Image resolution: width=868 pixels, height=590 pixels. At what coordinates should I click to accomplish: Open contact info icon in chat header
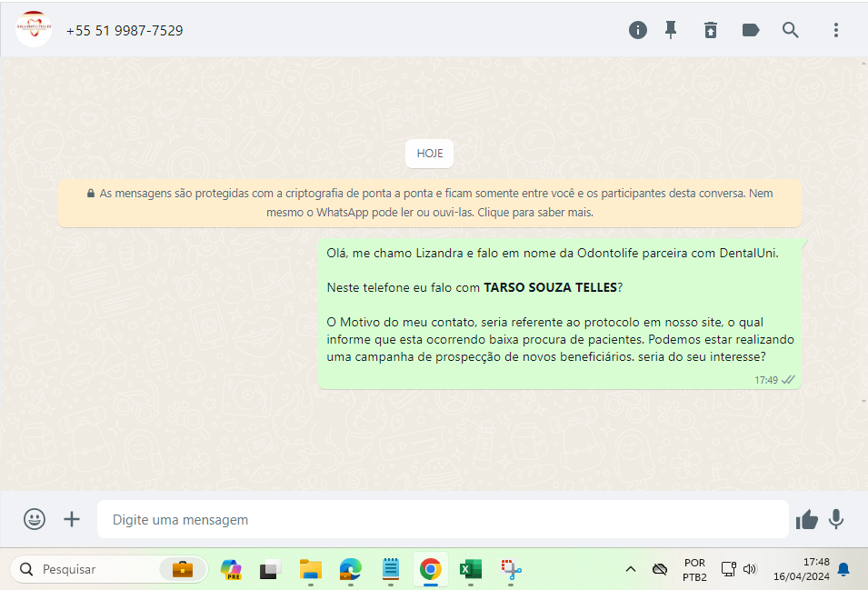[638, 30]
